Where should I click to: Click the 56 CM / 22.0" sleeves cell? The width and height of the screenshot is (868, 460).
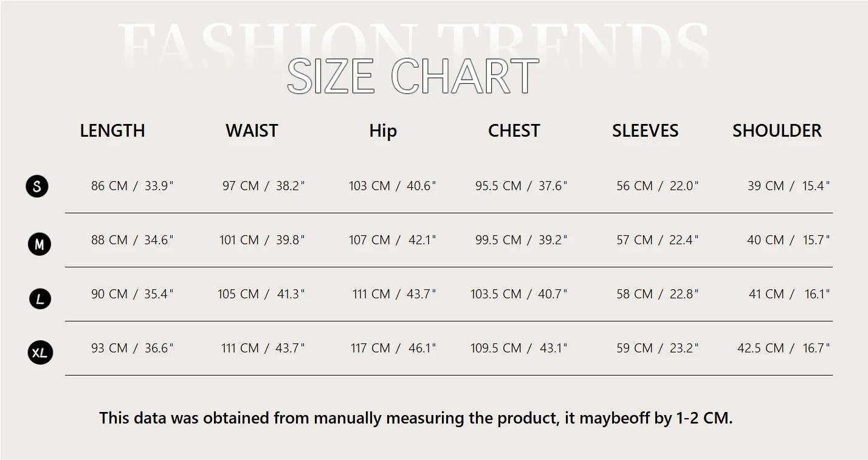pos(658,186)
